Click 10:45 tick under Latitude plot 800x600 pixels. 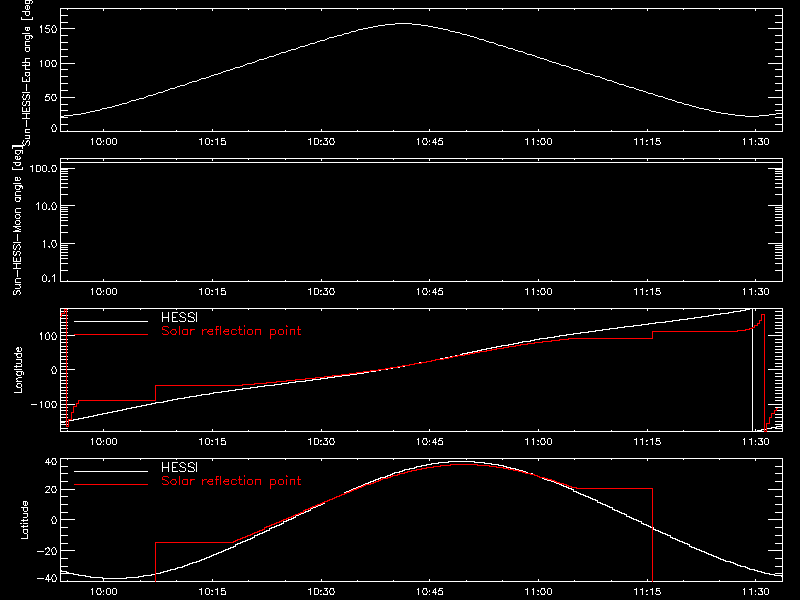[430, 591]
